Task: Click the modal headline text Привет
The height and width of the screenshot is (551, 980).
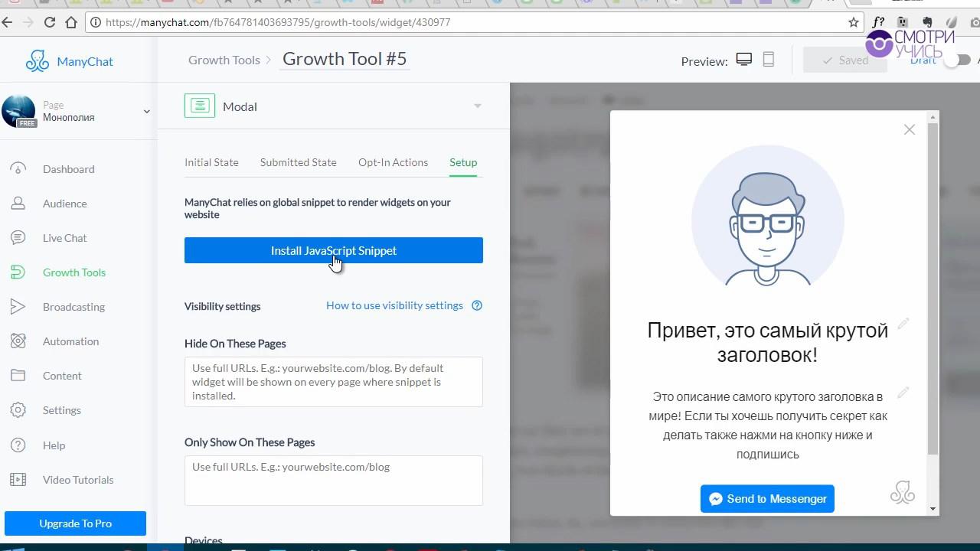Action: coord(767,342)
